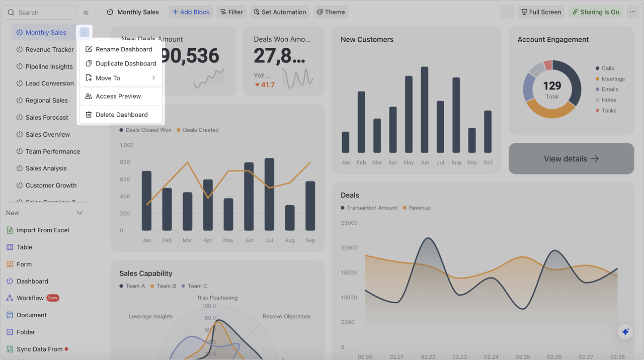Click the Regional Sales dashboard icon
This screenshot has width=644, height=360.
20,101
